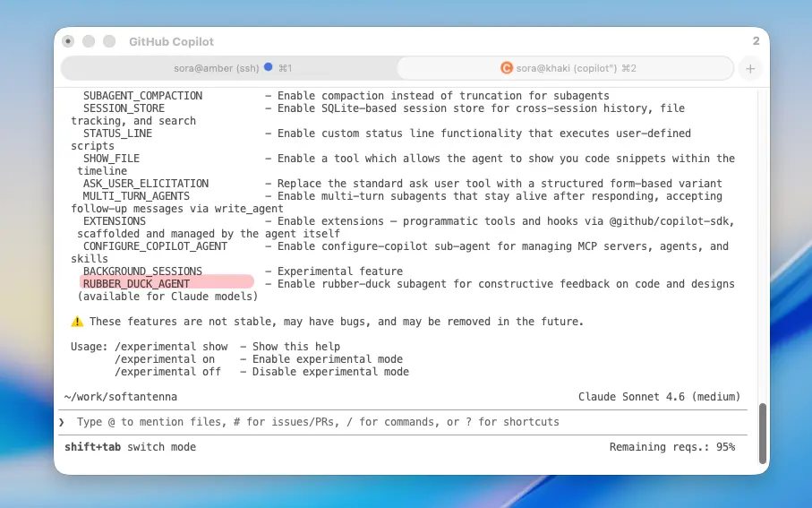The height and width of the screenshot is (508, 812).
Task: Click the '(available for Claude models)' text
Action: (x=167, y=297)
